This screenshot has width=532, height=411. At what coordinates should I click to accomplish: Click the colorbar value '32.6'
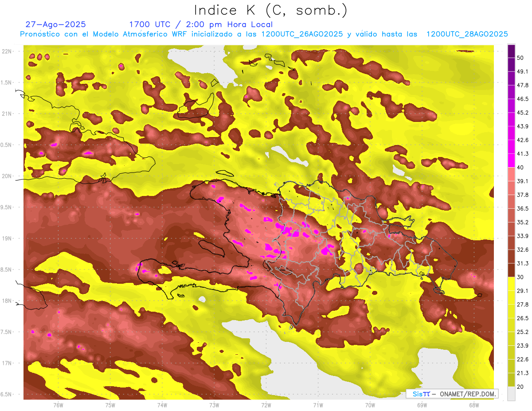(x=523, y=250)
